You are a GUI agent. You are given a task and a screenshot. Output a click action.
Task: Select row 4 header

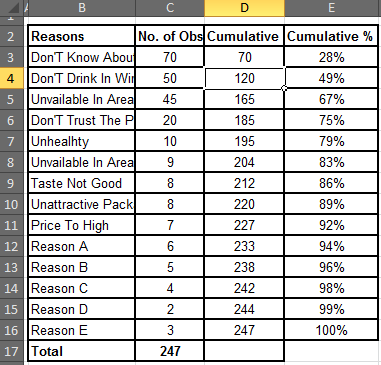(x=11, y=78)
